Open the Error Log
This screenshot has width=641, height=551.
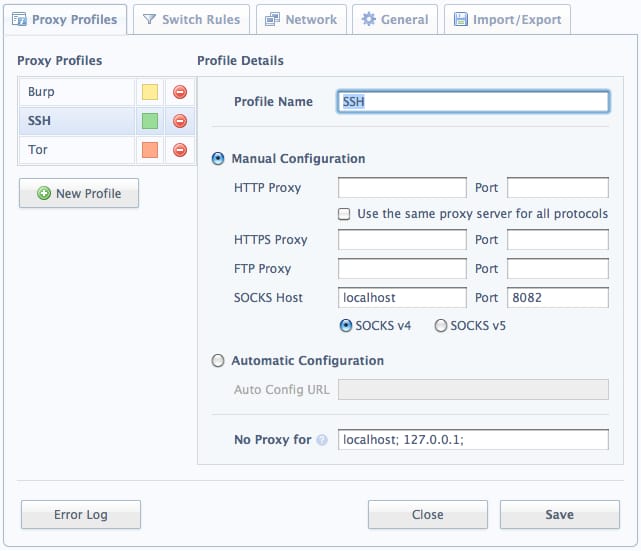point(81,515)
